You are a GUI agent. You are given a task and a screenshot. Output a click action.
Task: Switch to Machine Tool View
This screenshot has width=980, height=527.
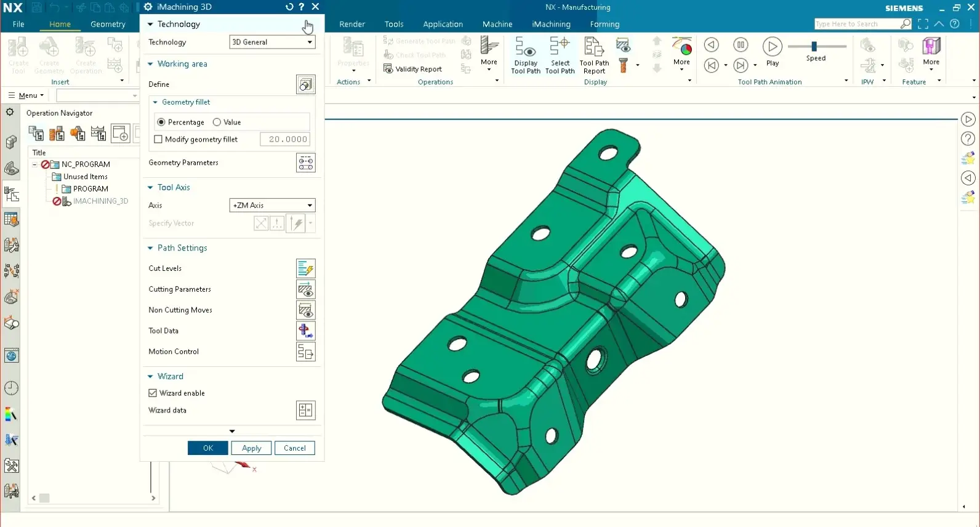tap(57, 133)
